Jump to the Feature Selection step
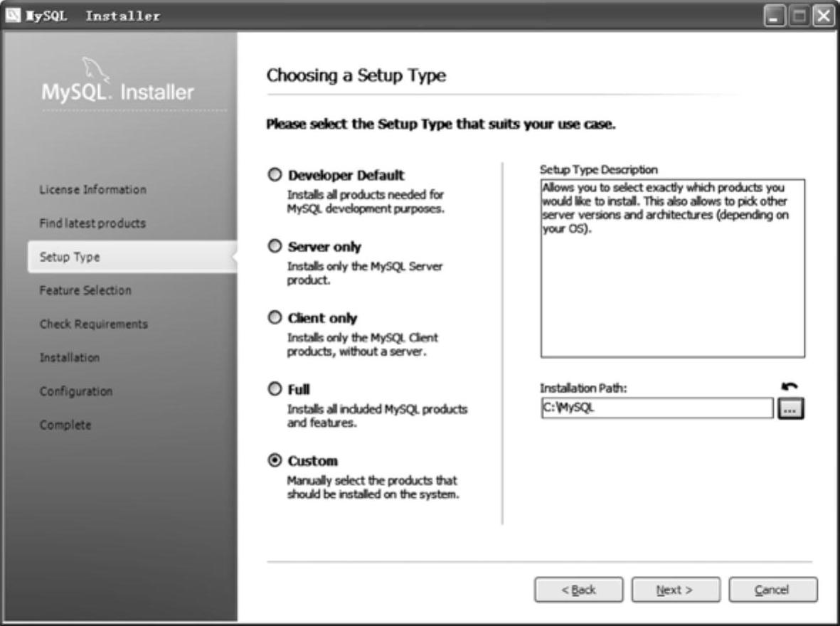 [85, 290]
